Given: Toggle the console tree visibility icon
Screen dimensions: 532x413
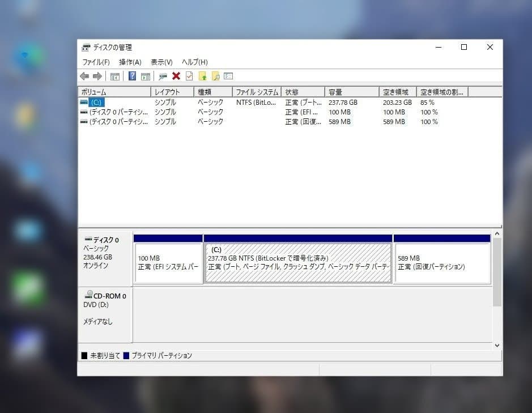Looking at the screenshot, I should click(x=115, y=76).
